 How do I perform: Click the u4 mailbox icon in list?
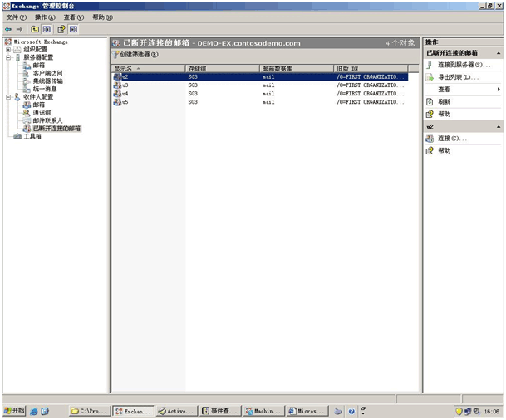coord(117,94)
